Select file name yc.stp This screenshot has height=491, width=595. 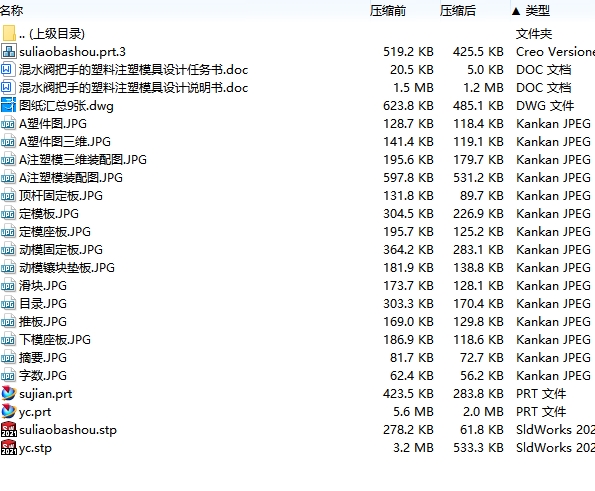coord(35,448)
